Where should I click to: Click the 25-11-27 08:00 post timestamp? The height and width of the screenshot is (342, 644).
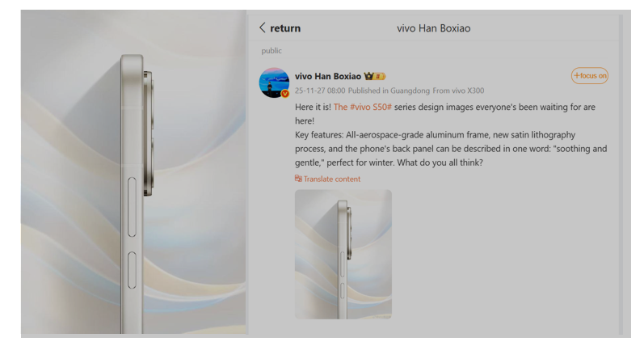[x=320, y=91]
